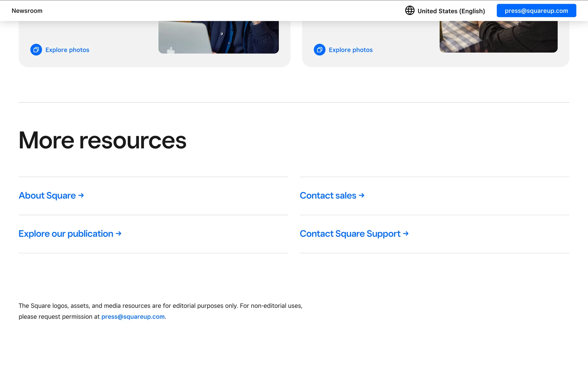
Task: Open the right Explore photos text link
Action: pyautogui.click(x=351, y=50)
